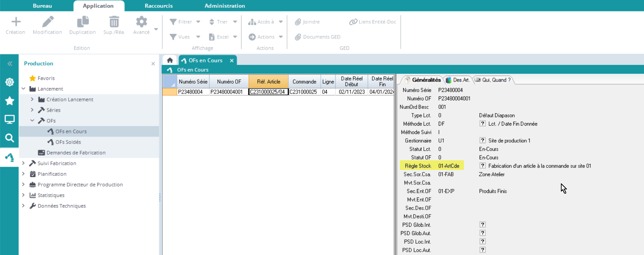
Task: Switch to the Qui, Quand ? tab
Action: click(494, 80)
